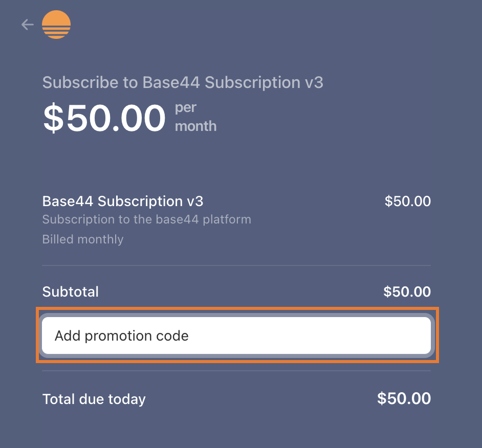Select the $50.00 price display

pos(104,118)
